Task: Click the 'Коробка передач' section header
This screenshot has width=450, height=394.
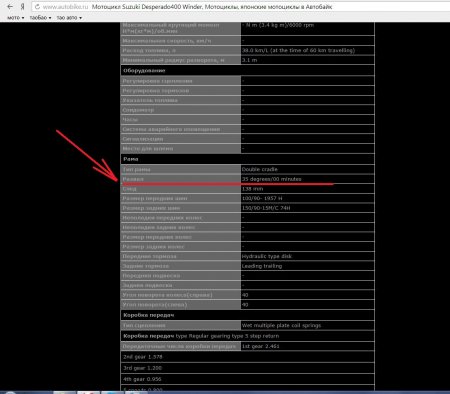Action: click(x=149, y=315)
